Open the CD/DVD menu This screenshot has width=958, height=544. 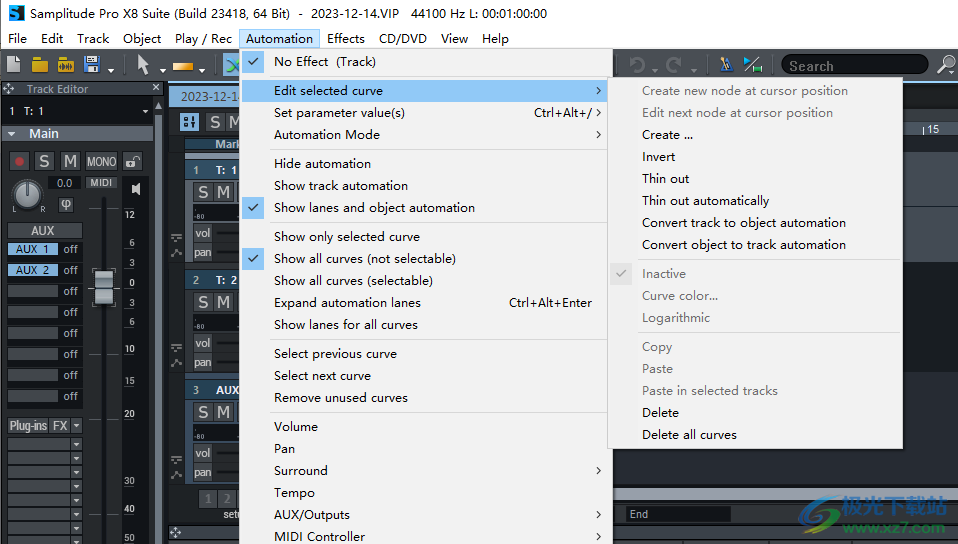[x=403, y=39]
